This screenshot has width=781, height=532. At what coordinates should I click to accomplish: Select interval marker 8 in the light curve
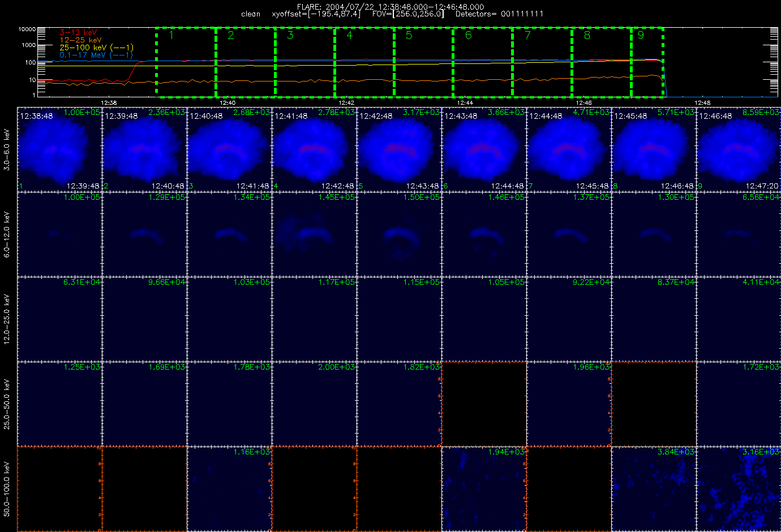[x=587, y=35]
